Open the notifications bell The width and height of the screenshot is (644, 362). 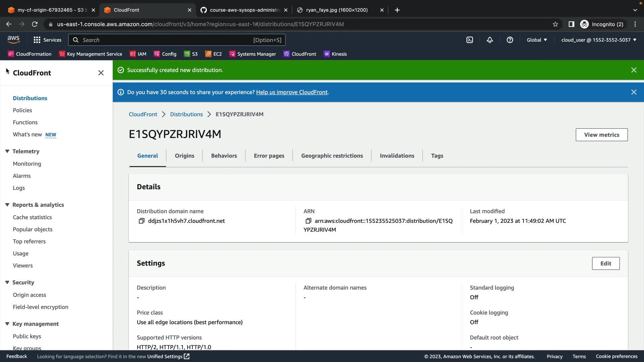(x=490, y=40)
